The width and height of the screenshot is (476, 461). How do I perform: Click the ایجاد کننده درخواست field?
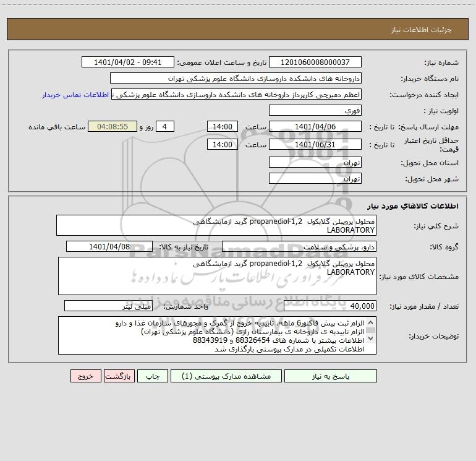pos(237,94)
